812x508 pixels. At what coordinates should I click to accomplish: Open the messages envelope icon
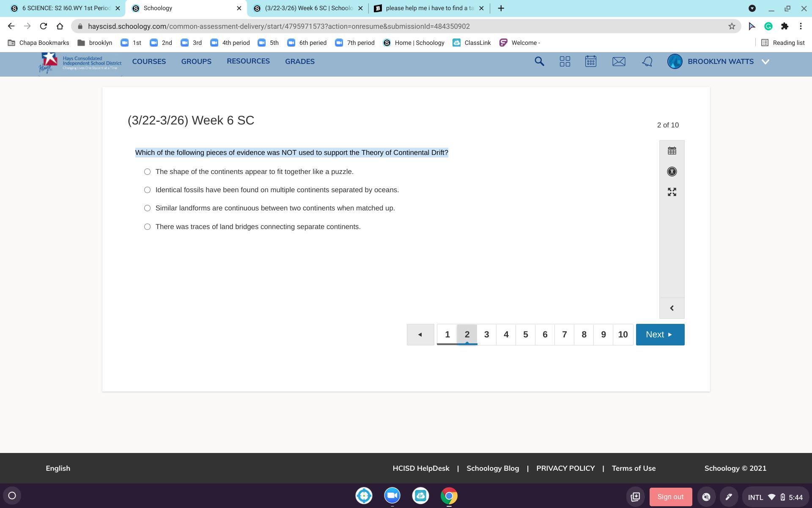point(619,61)
